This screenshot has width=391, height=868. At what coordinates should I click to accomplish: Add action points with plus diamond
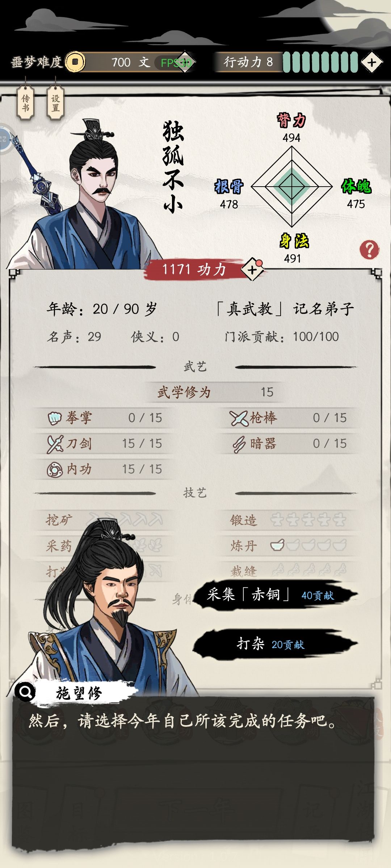coord(372,63)
